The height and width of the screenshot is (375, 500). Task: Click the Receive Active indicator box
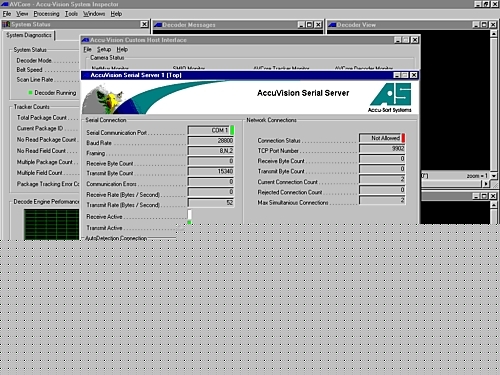tap(189, 215)
